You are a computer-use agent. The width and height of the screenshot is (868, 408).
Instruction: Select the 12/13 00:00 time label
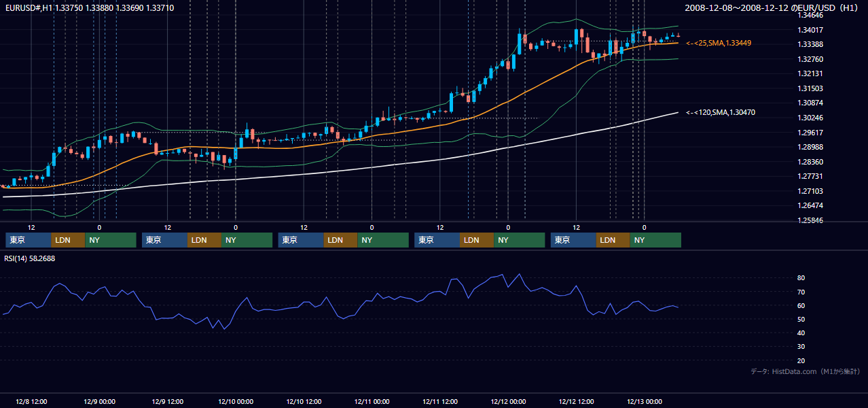tap(644, 401)
